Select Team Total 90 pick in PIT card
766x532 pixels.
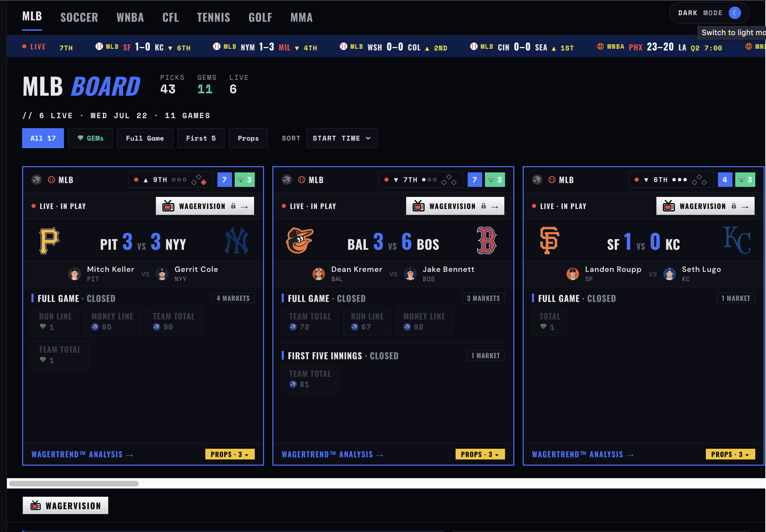coord(174,322)
